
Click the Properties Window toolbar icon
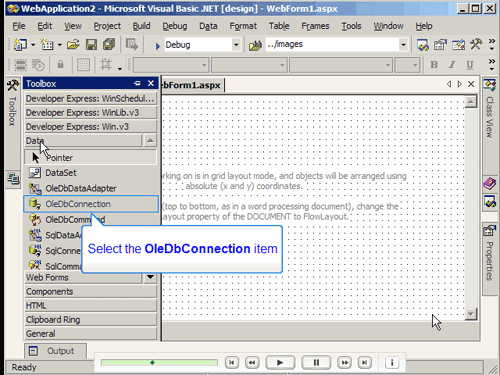440,45
